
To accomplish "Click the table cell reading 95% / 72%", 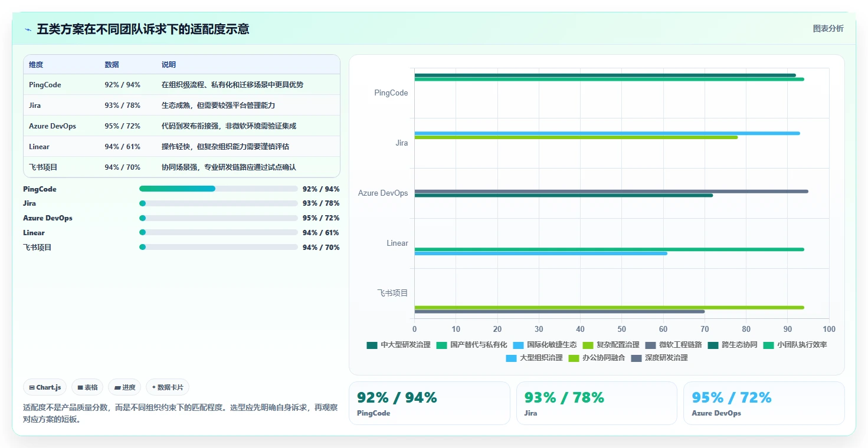I will (122, 126).
